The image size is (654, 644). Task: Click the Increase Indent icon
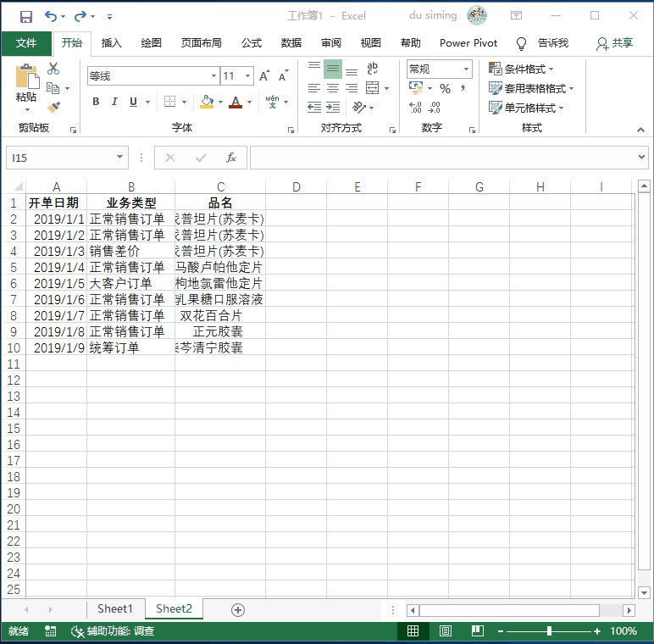point(333,108)
